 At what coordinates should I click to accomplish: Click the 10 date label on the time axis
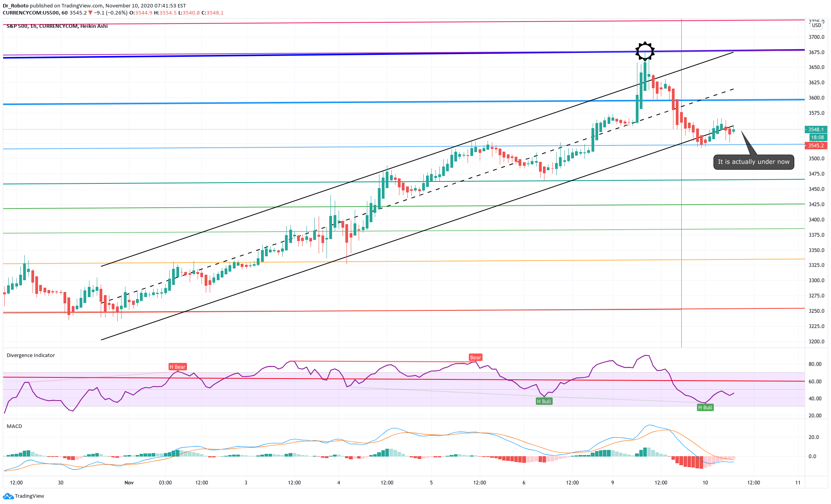pos(705,483)
